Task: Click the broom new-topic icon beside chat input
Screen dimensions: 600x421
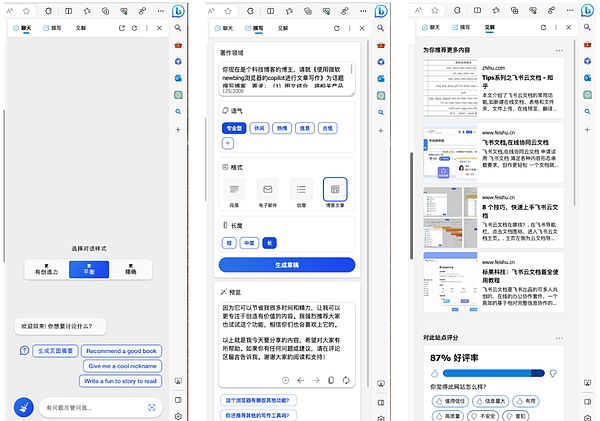Action: [23, 407]
